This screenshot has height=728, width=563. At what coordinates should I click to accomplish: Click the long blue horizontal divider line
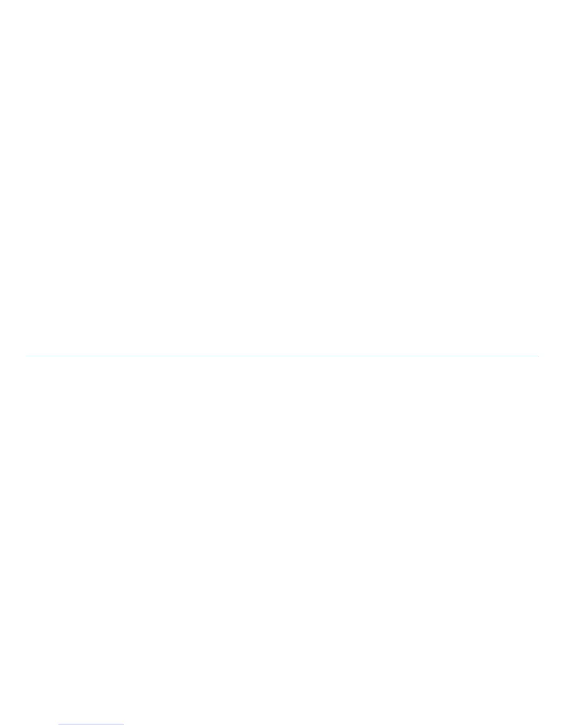click(x=281, y=356)
